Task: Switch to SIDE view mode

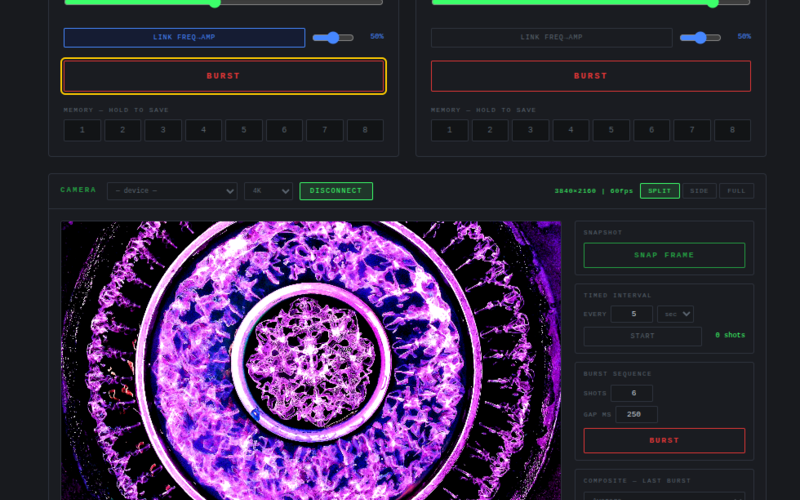Action: pyautogui.click(x=699, y=191)
